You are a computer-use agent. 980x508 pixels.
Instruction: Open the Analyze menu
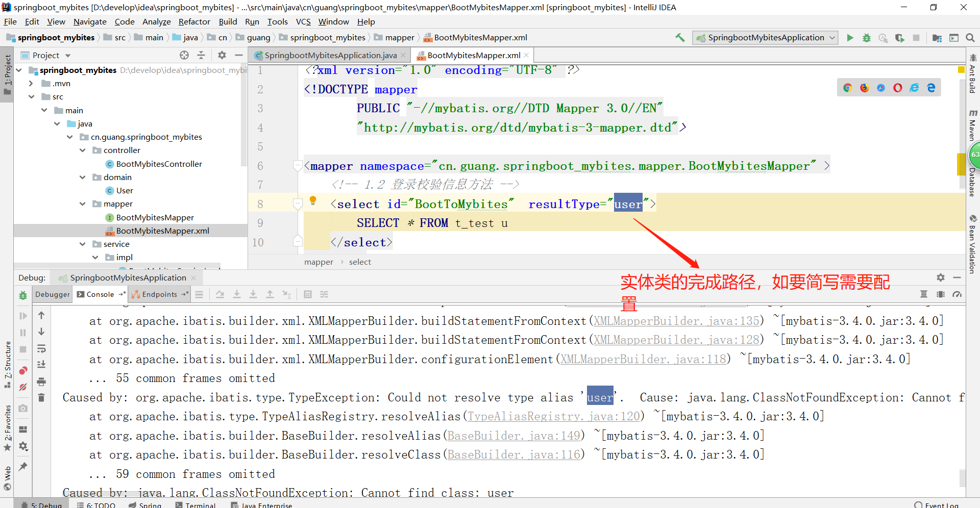[156, 22]
